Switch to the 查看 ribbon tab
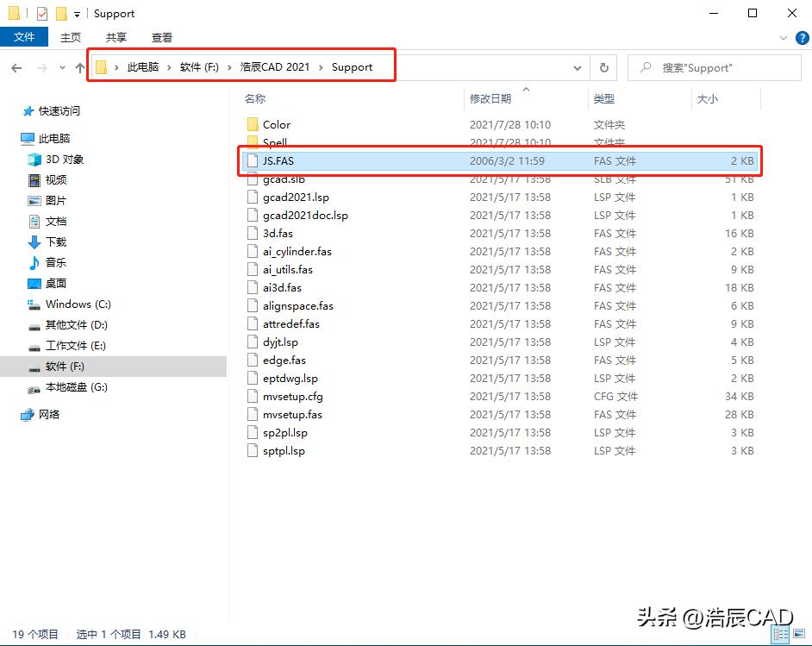Image resolution: width=812 pixels, height=646 pixels. 160,38
